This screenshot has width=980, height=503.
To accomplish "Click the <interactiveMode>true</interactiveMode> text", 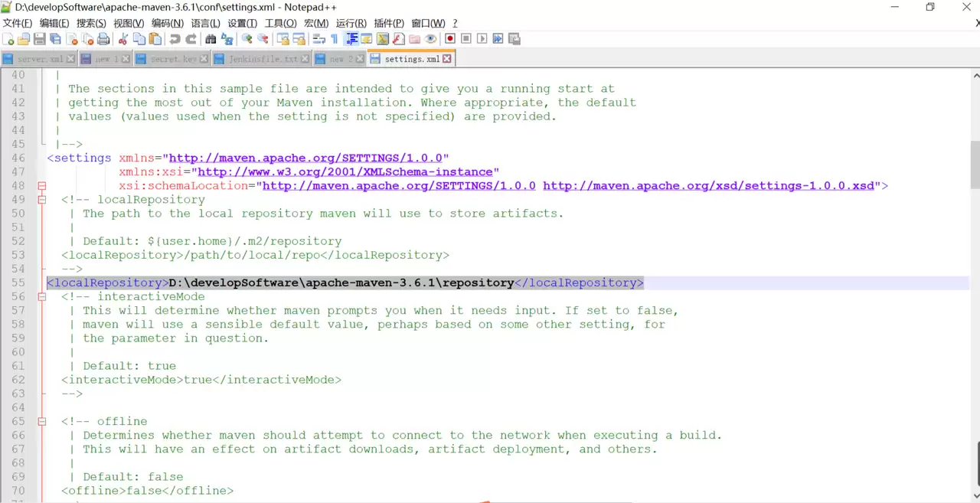I will point(201,380).
